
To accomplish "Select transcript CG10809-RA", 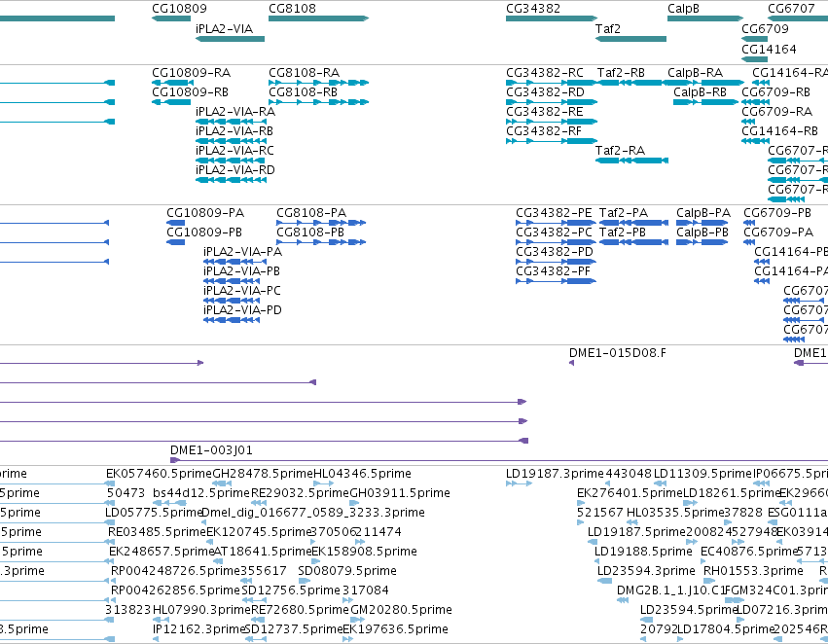I will (x=171, y=83).
